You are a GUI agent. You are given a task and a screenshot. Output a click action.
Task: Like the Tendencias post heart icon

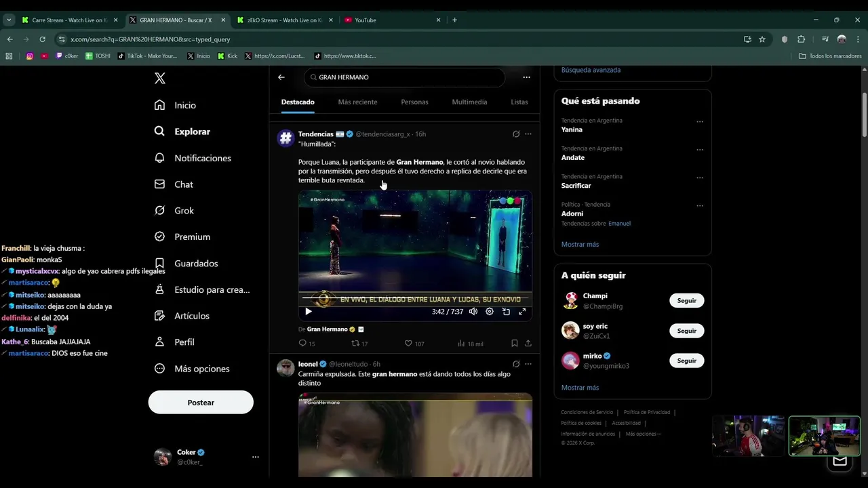(408, 344)
